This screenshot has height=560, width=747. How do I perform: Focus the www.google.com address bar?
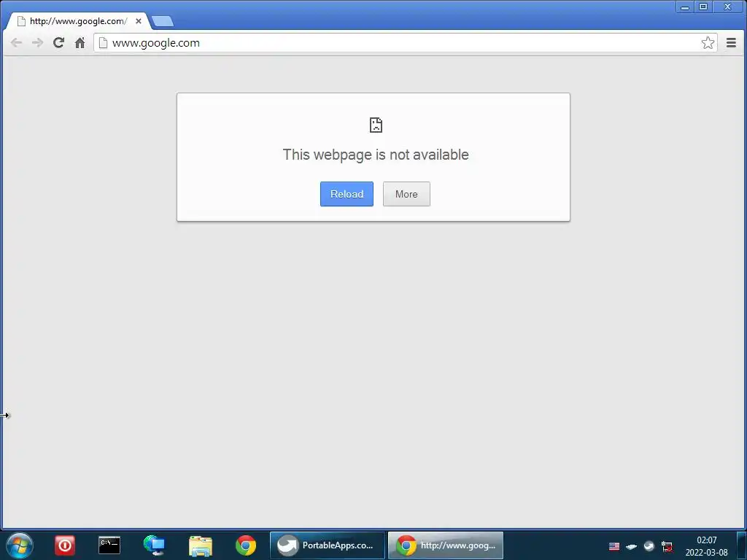pyautogui.click(x=405, y=43)
